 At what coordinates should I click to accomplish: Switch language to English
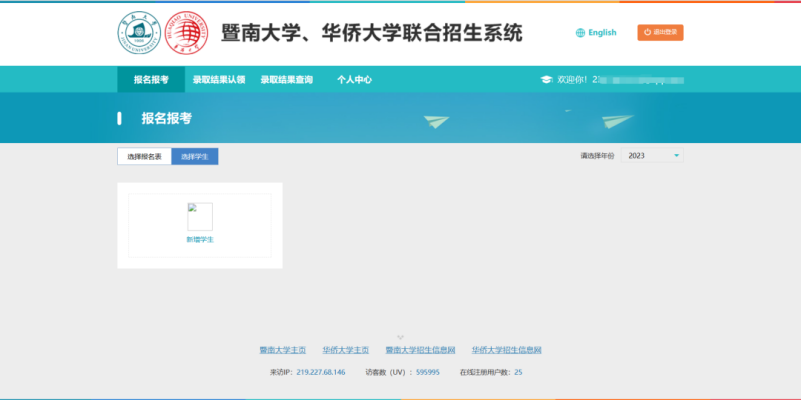click(x=602, y=33)
